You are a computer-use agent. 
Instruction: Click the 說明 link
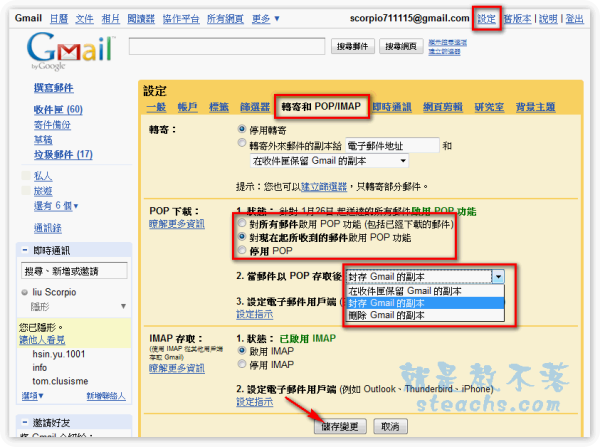click(x=548, y=18)
